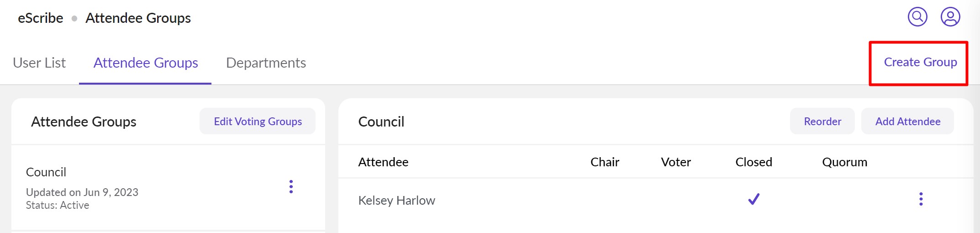Click the Closed column header
Viewport: 980px width, 233px height.
tap(753, 162)
